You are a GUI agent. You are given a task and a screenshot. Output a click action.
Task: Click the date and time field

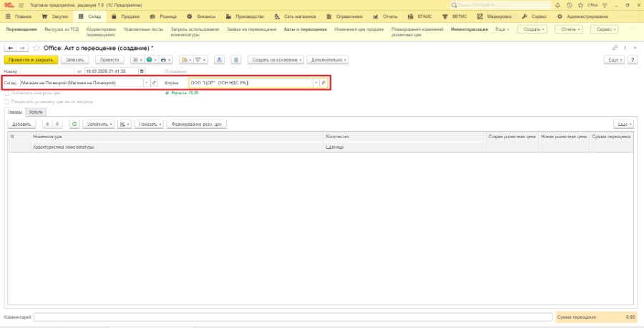112,71
